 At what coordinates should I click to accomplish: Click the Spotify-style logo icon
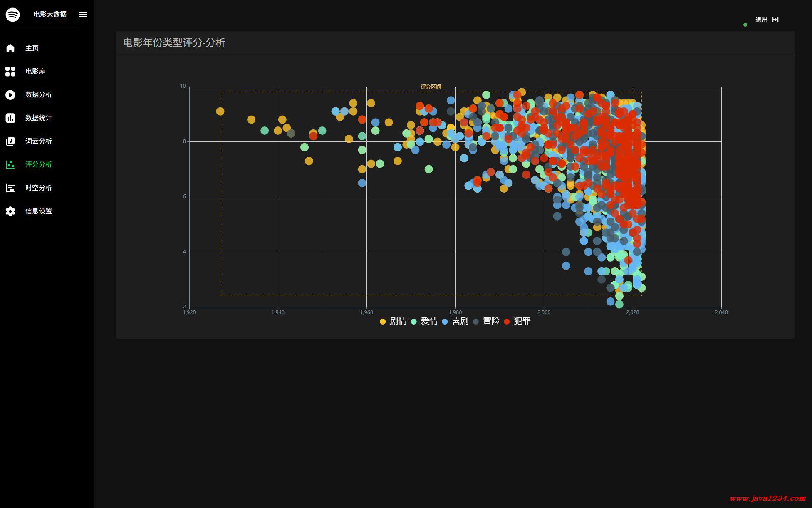(12, 15)
